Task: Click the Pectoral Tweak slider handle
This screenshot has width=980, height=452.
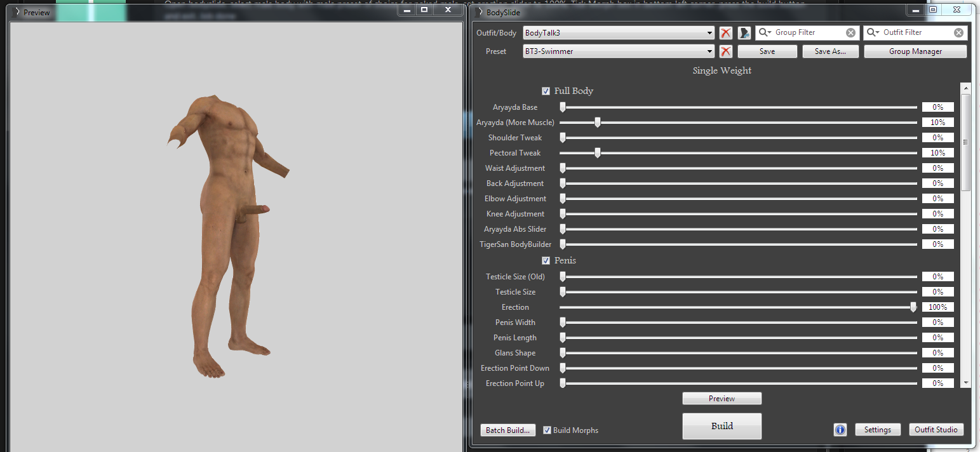Action: pos(598,153)
